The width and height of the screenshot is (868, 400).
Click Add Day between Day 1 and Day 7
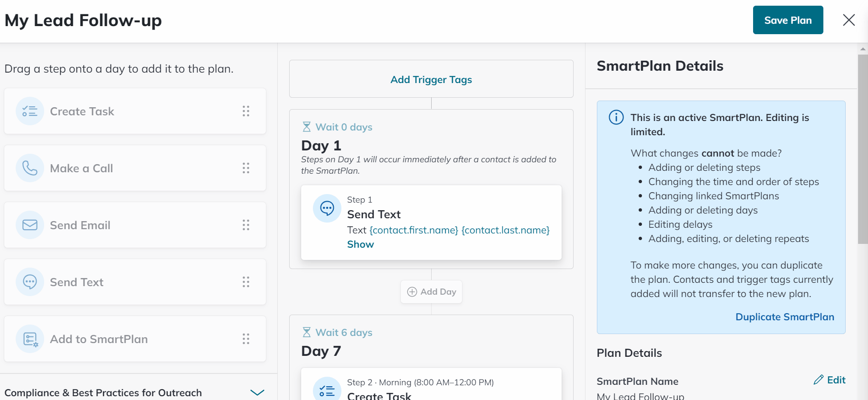[431, 292]
